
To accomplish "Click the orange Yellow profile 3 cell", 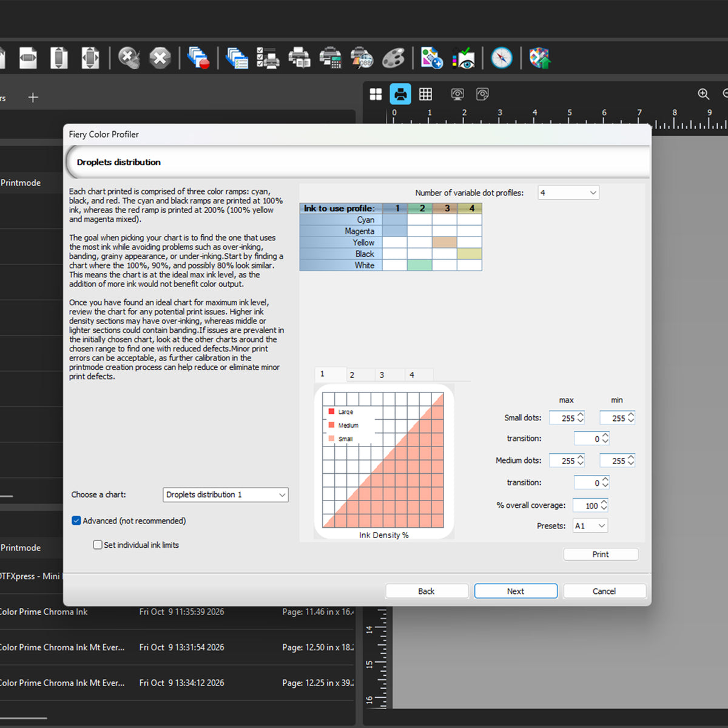I will (x=445, y=243).
